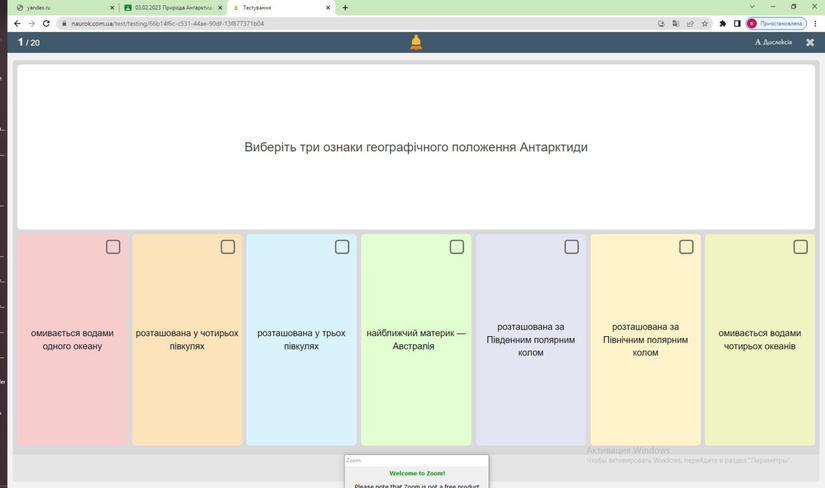The image size is (825, 488).
Task: Open the translate page icon
Action: click(676, 24)
